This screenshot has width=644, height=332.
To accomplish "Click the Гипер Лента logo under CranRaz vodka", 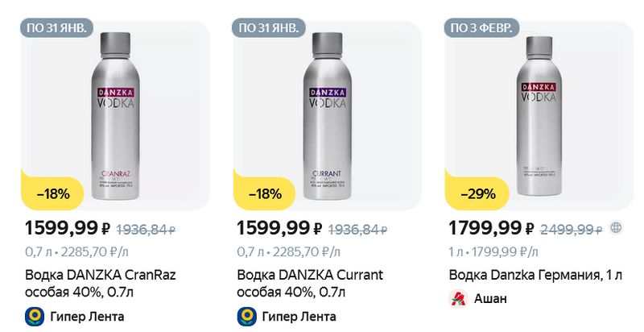I will (34, 315).
